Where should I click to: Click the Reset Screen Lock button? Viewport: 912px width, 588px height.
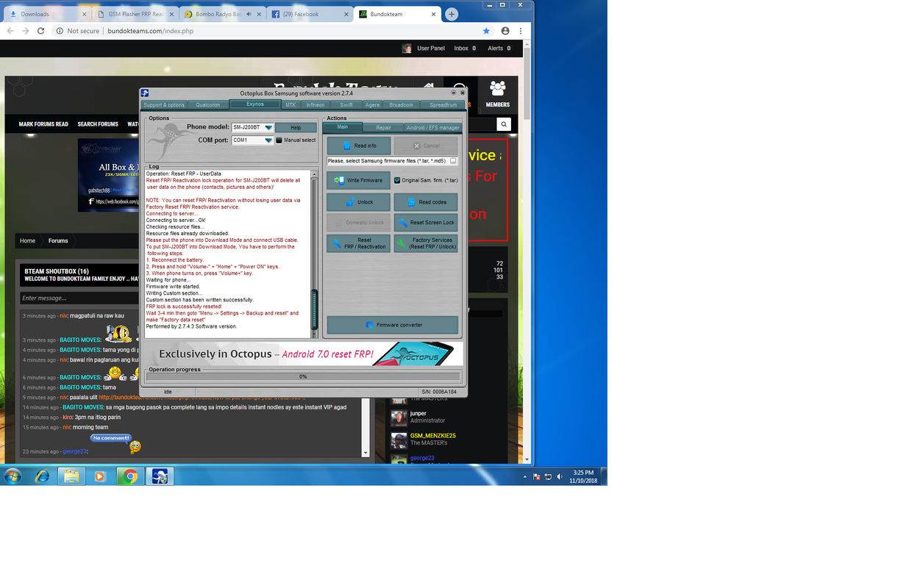point(426,223)
